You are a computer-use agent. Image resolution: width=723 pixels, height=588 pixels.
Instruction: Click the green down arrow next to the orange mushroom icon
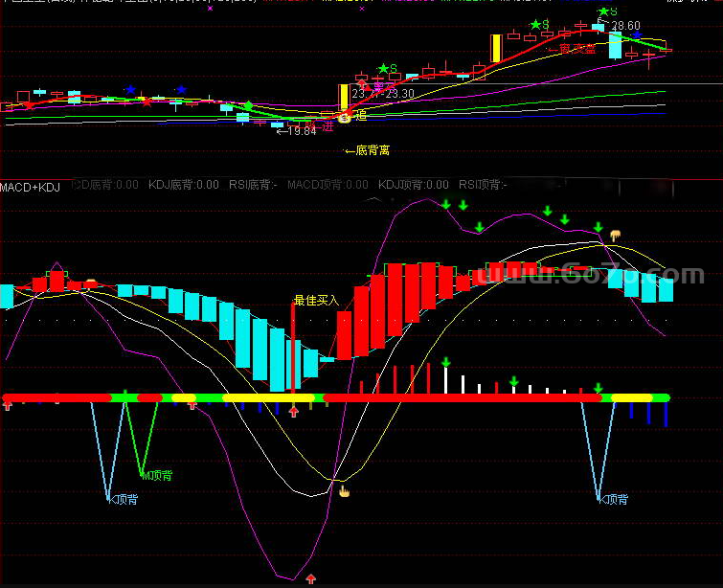599,227
